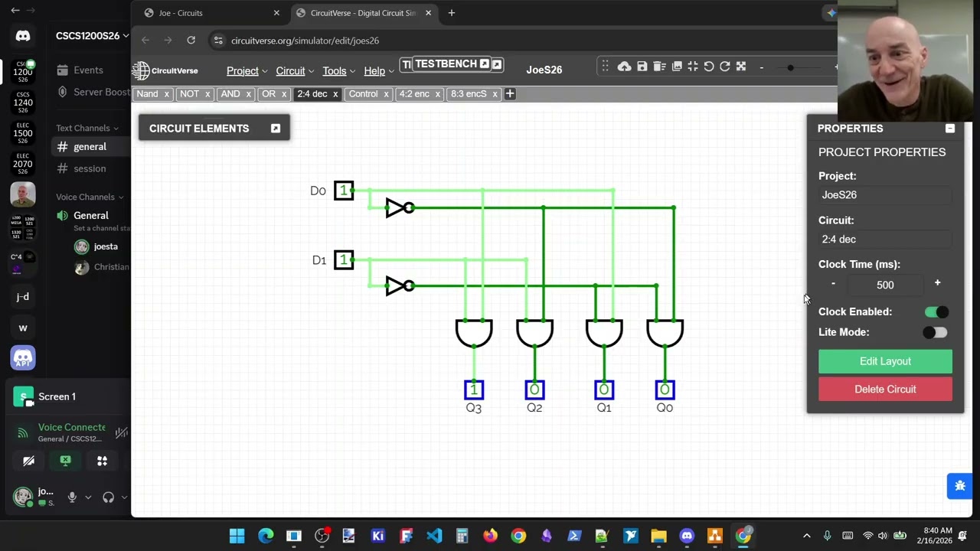Increase the clock time with plus
The width and height of the screenshot is (980, 551).
click(x=937, y=283)
